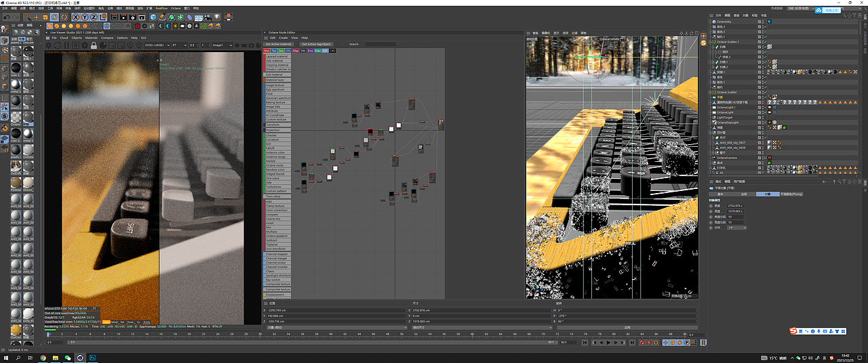Send scene to Live Viewer render
The height and width of the screenshot is (363, 868).
pyautogui.click(x=48, y=45)
